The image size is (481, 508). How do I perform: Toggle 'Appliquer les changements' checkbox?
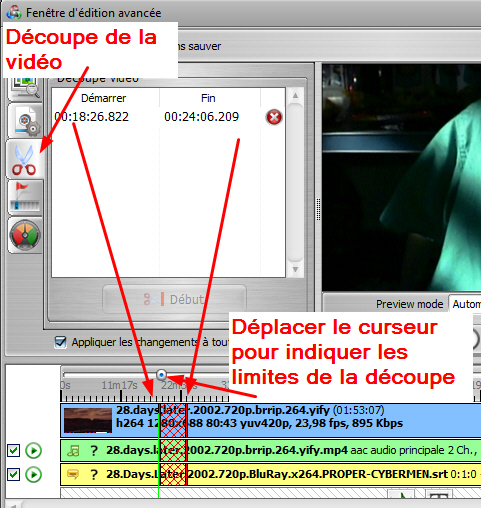[60, 342]
